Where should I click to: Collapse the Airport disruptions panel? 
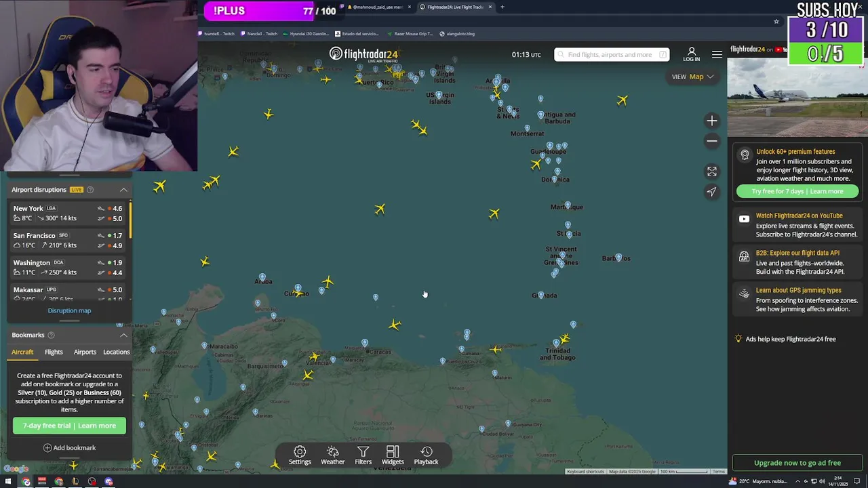pos(123,190)
